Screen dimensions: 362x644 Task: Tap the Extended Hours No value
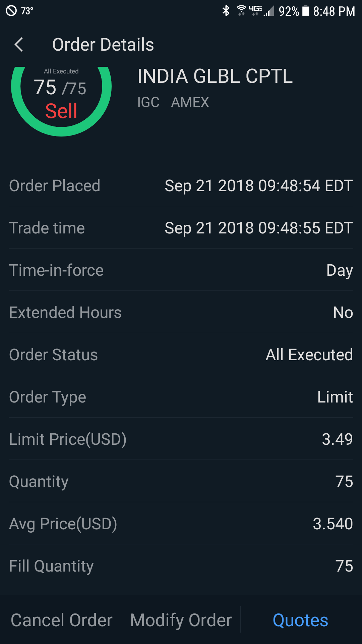pyautogui.click(x=343, y=313)
